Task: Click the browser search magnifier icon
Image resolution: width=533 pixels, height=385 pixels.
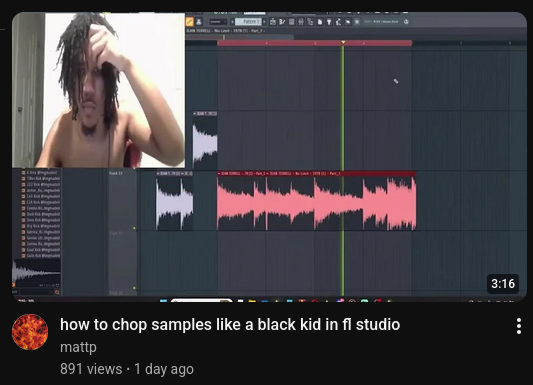Action: point(57,292)
